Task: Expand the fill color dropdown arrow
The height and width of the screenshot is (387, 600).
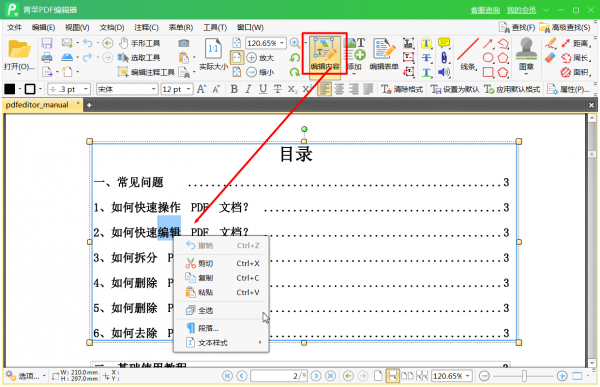Action: tap(20, 89)
